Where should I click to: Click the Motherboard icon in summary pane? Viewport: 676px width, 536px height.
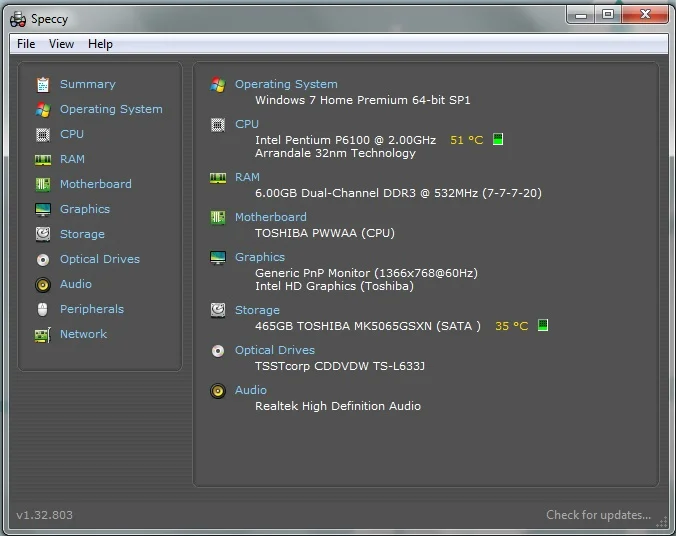[x=218, y=217]
